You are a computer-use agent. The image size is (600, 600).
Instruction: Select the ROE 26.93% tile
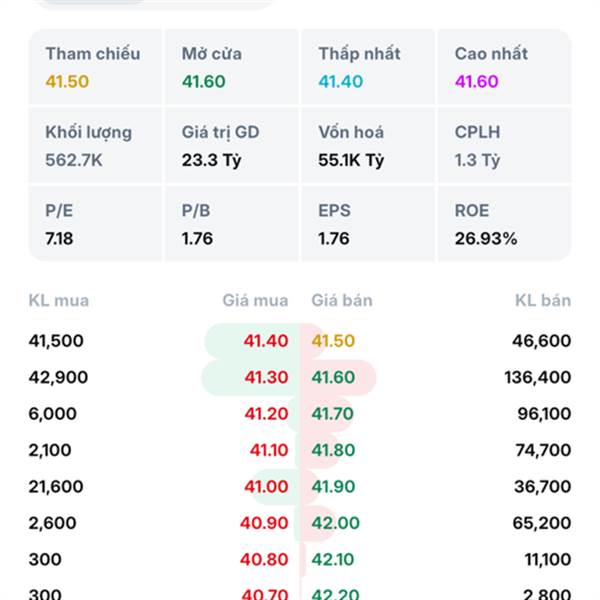503,224
